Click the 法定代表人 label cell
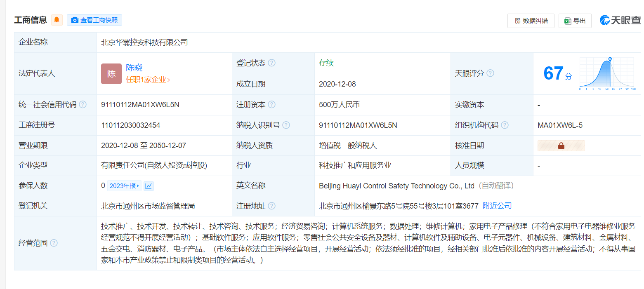644x289 pixels. pyautogui.click(x=55, y=74)
